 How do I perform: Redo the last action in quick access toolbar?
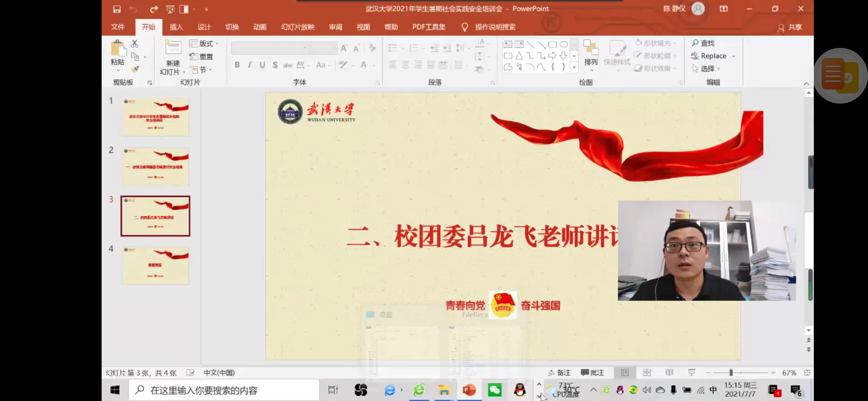click(154, 9)
